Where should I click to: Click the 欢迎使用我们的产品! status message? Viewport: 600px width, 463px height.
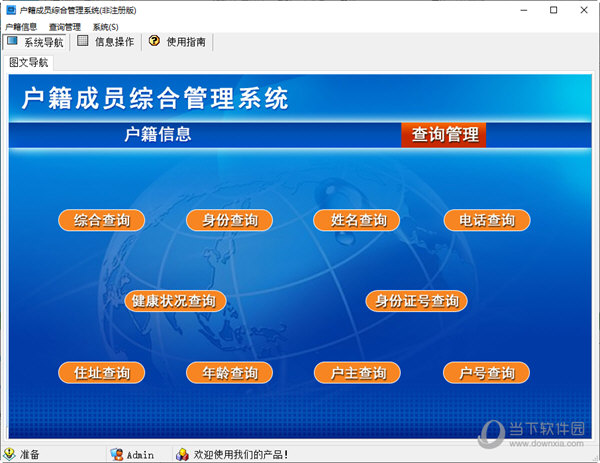241,455
